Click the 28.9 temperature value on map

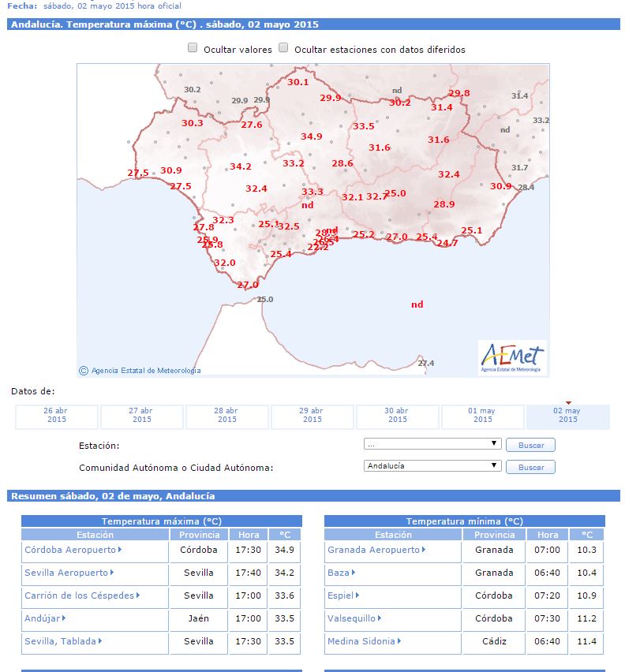click(444, 204)
